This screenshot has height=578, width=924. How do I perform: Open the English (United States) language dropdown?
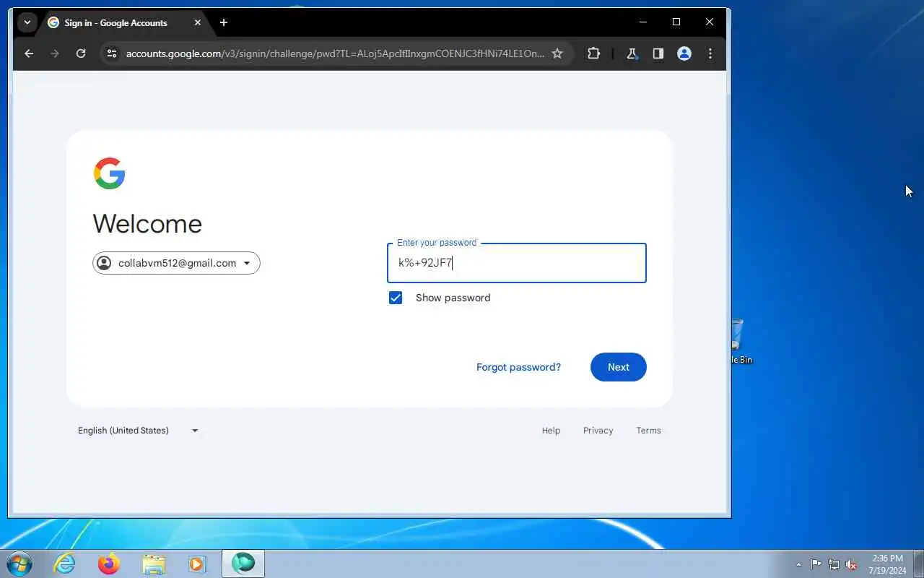138,431
